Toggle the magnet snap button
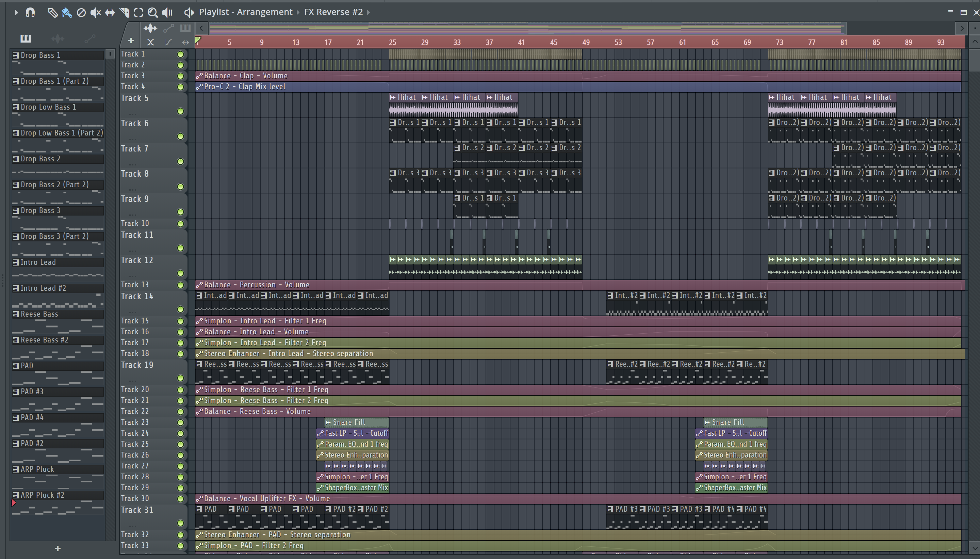 pos(30,13)
